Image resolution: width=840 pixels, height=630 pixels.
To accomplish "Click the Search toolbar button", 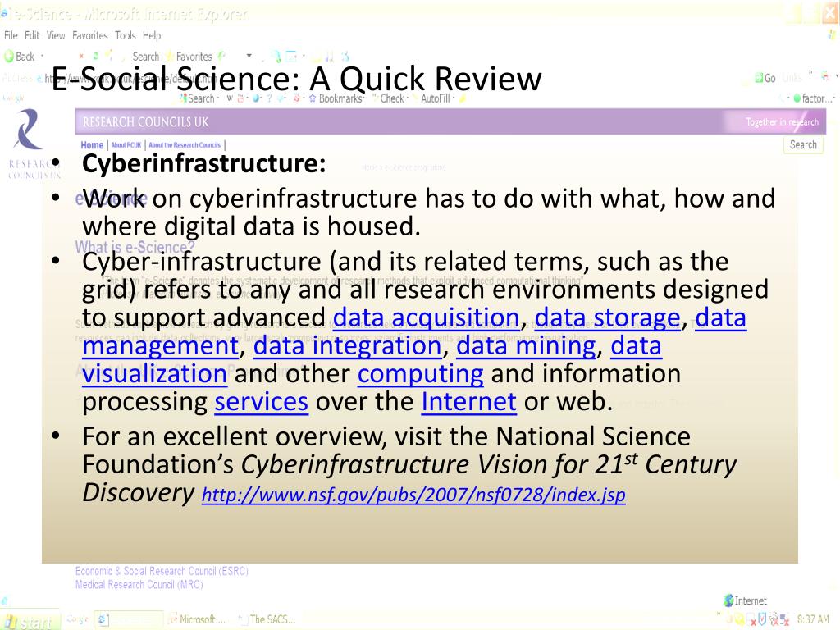I will pos(146,57).
